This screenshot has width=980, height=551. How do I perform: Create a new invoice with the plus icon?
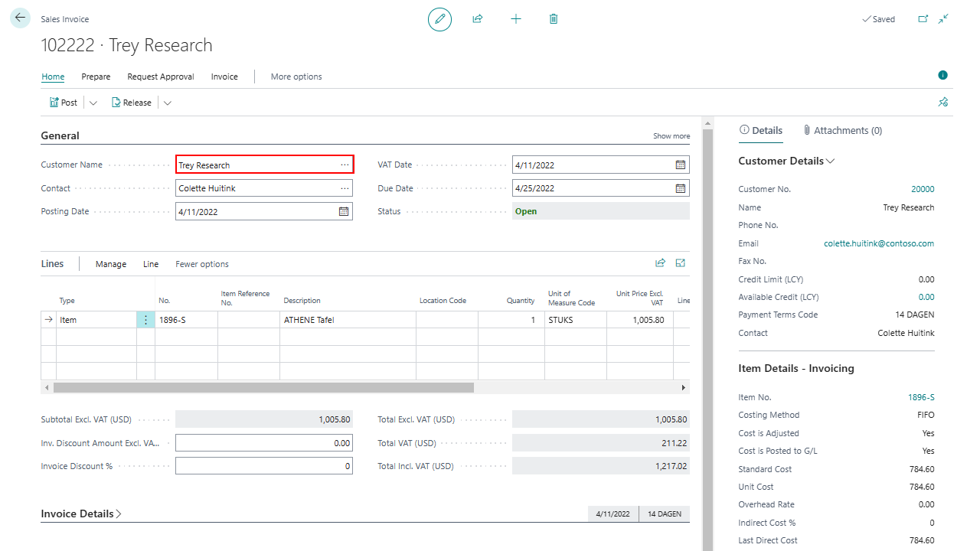(x=516, y=19)
